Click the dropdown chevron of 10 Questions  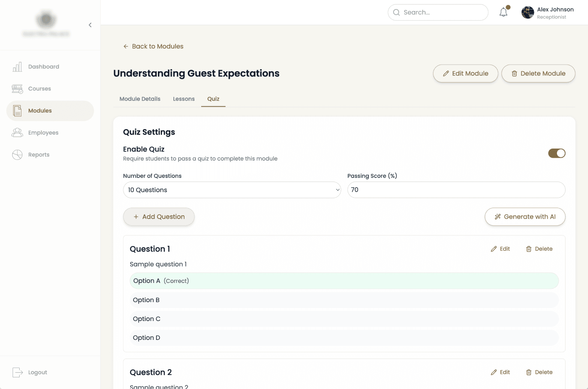(337, 190)
